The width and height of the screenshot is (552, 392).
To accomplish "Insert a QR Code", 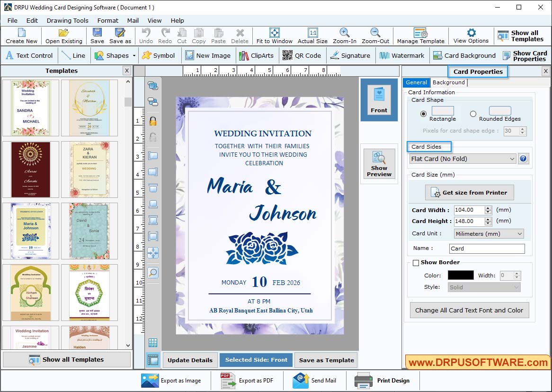I will click(x=302, y=55).
